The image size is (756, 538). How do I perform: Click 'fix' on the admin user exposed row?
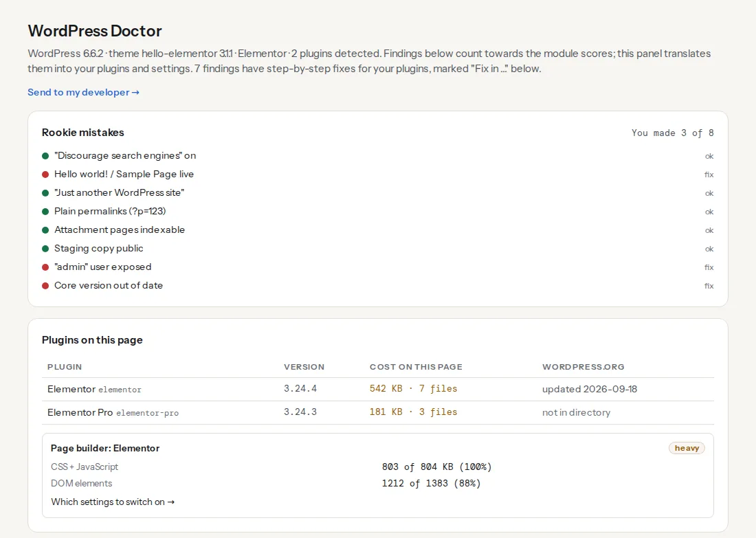click(709, 267)
